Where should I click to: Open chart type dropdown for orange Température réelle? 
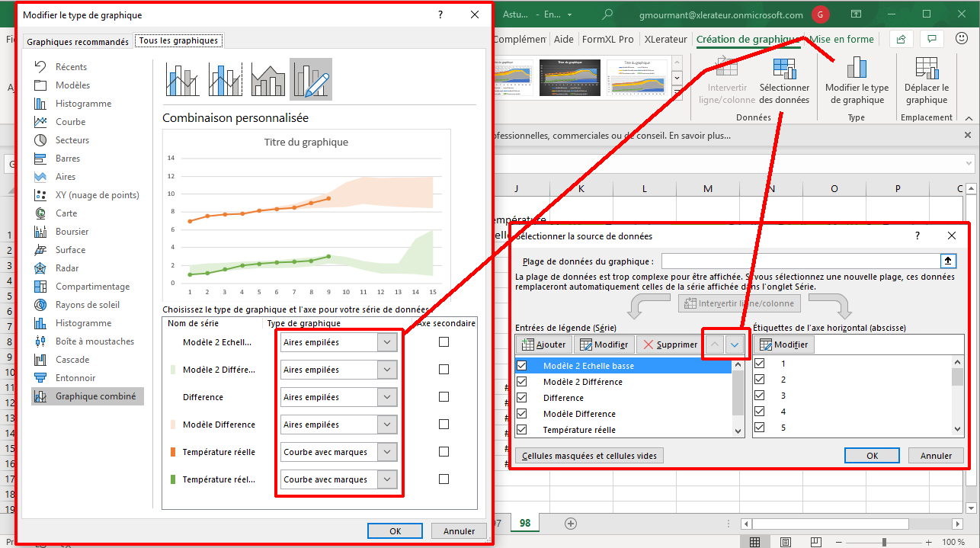click(x=387, y=452)
